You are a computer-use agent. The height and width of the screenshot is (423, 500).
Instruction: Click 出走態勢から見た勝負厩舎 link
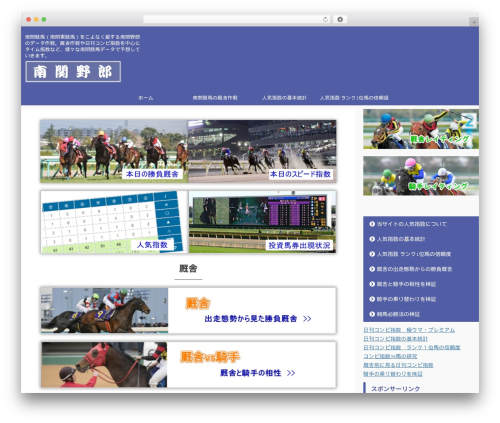pyautogui.click(x=251, y=319)
